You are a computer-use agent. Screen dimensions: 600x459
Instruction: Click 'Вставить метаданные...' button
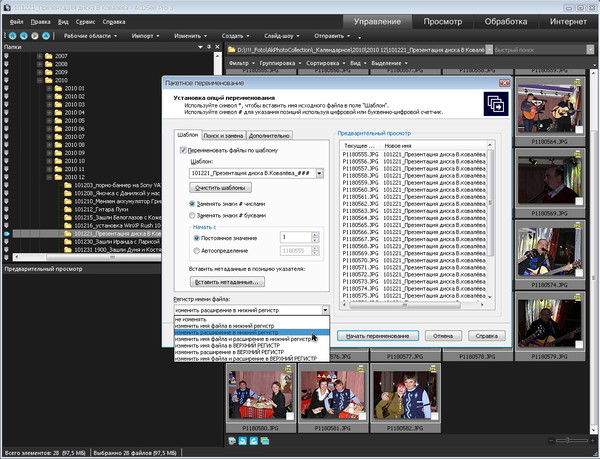227,282
